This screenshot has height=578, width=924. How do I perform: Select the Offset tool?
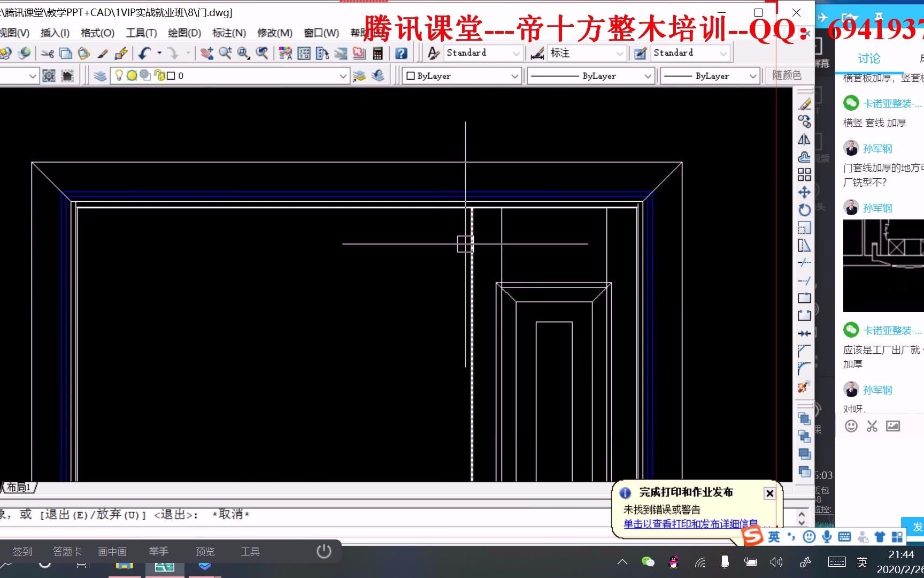(x=804, y=157)
